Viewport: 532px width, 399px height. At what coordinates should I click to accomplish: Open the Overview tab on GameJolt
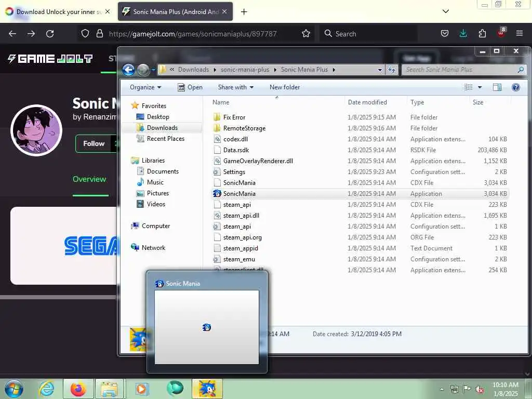[x=89, y=179]
